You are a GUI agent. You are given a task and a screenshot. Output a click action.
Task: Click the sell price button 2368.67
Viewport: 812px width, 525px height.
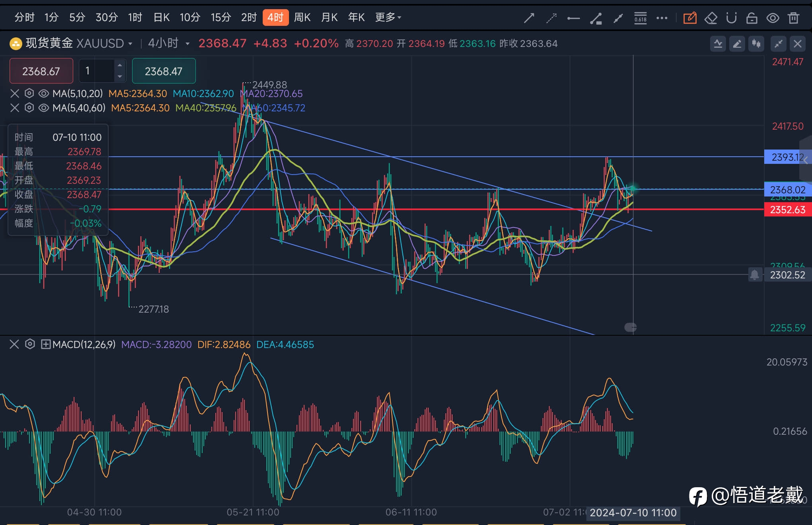[41, 71]
